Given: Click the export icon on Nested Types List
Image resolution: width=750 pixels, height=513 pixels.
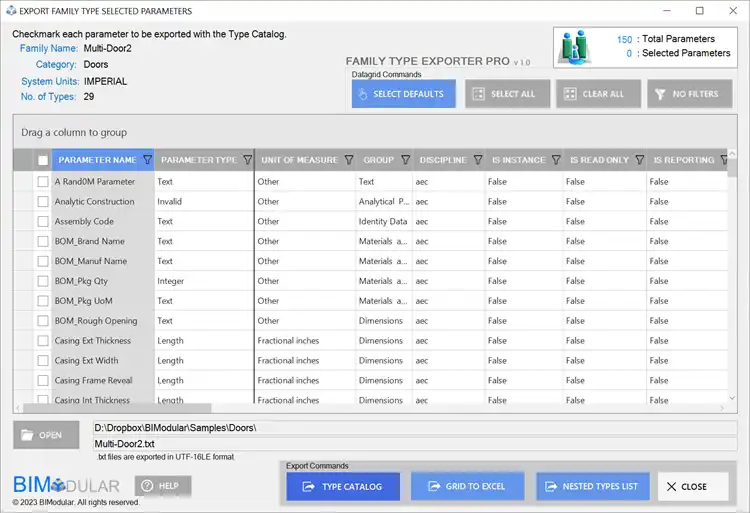Looking at the screenshot, I should point(551,487).
